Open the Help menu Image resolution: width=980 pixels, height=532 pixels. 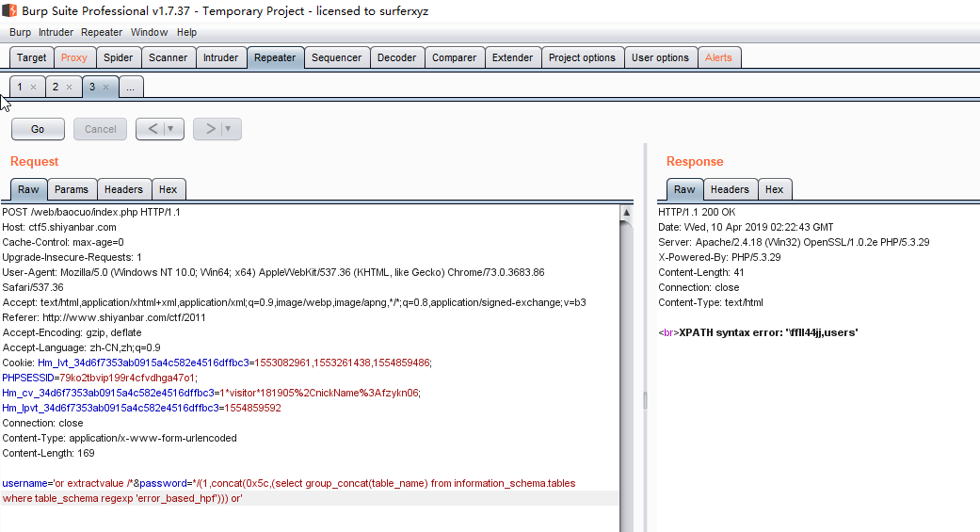186,33
